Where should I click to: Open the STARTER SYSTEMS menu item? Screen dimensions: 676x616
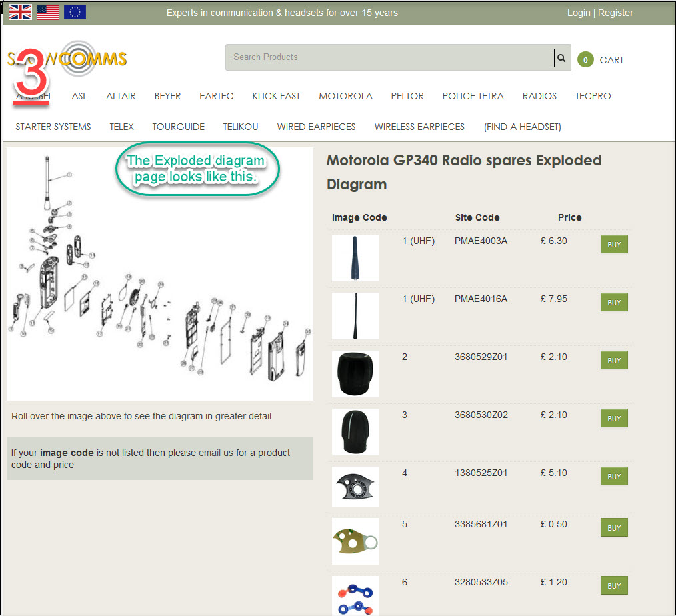(53, 127)
